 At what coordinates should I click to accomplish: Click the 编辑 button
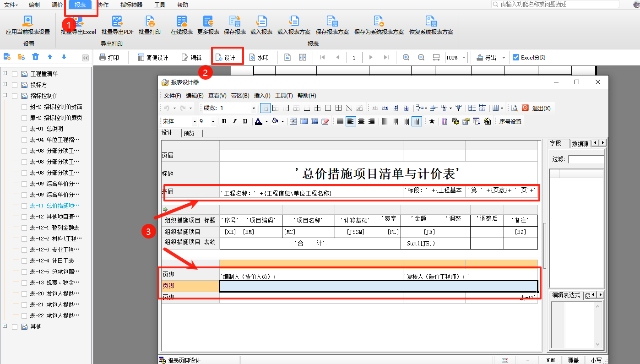[x=192, y=58]
